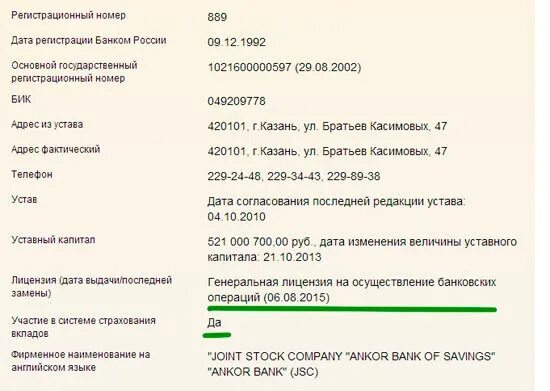Image resolution: width=550 pixels, height=391 pixels.
Task: Click the registration number value 889
Action: (x=217, y=17)
